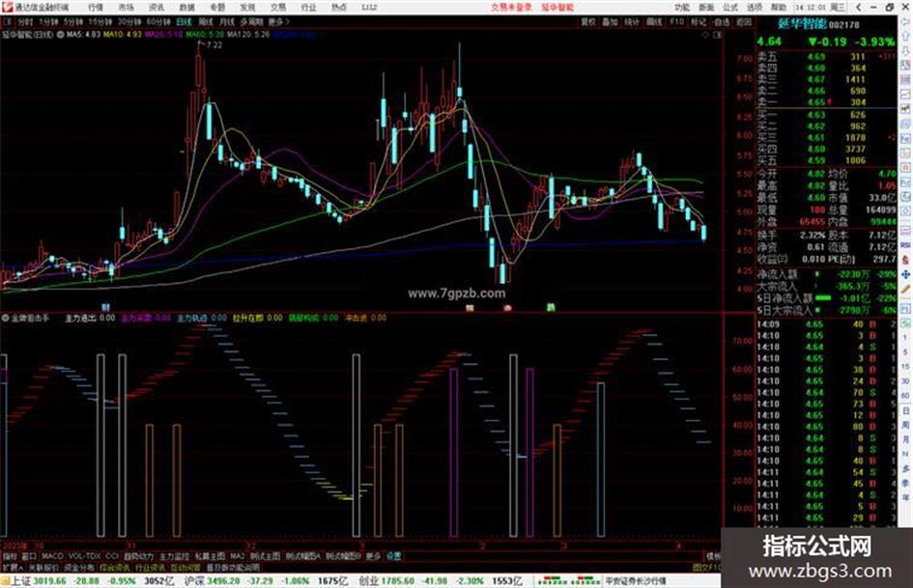Screen dimensions: 913x588
Task: Select the 月线 monthly period
Action: point(226,21)
